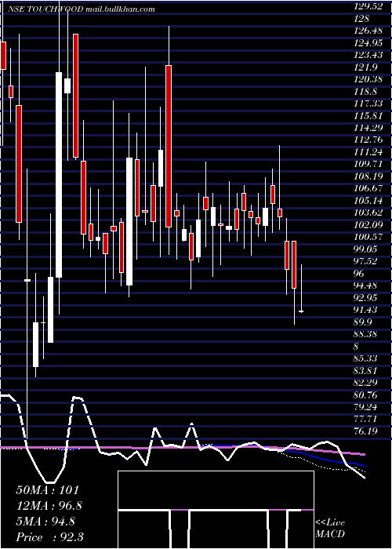392x549 pixels.
Task: Select the 128 price axis label
Action: [x=361, y=19]
